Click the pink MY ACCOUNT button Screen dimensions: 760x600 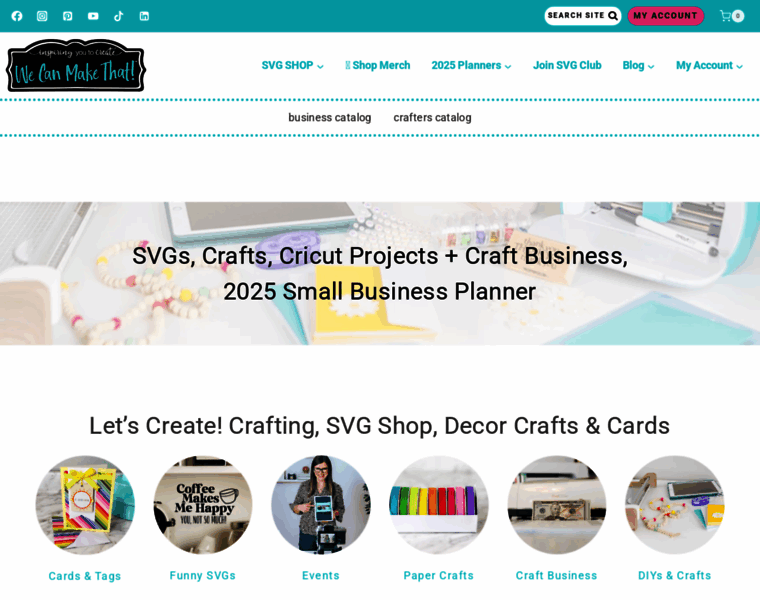(665, 16)
